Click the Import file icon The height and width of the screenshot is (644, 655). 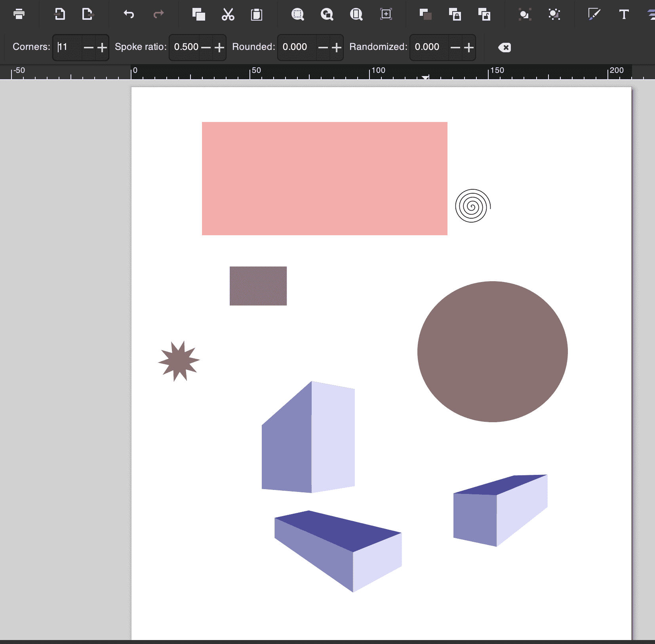(59, 14)
